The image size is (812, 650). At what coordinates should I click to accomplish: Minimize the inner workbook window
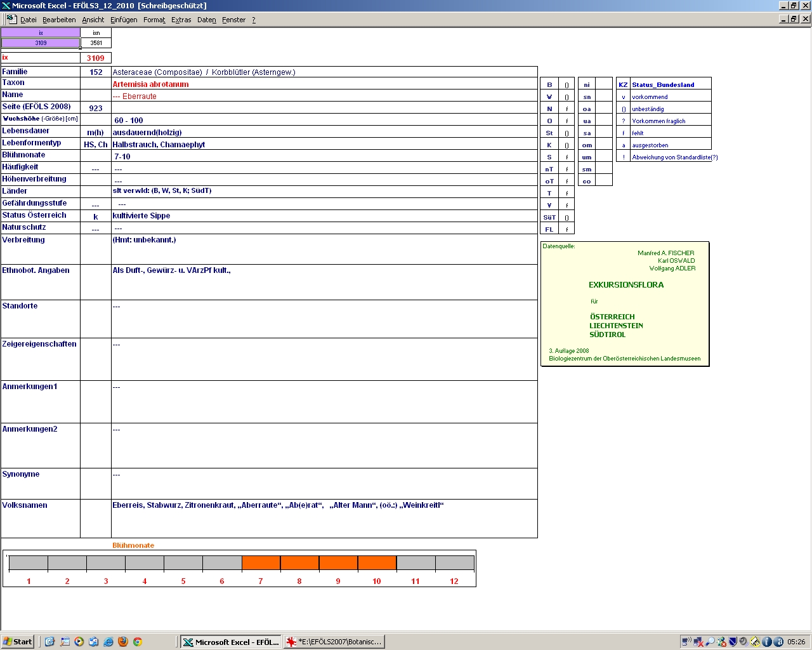coord(783,19)
